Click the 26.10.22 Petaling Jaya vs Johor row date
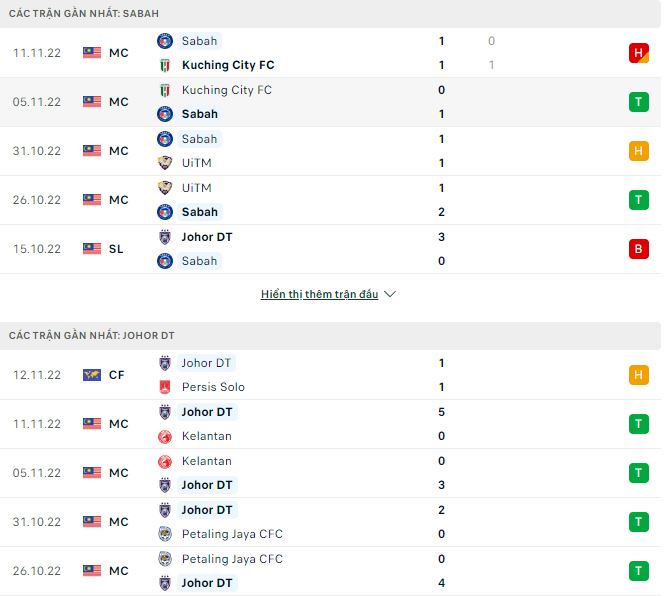 [x=37, y=571]
